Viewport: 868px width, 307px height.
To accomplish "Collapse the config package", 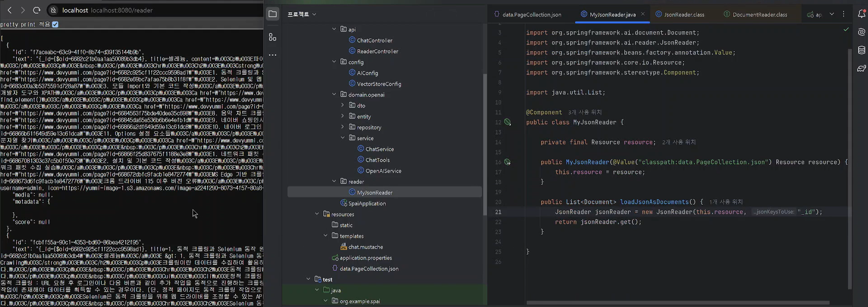I will (x=334, y=62).
